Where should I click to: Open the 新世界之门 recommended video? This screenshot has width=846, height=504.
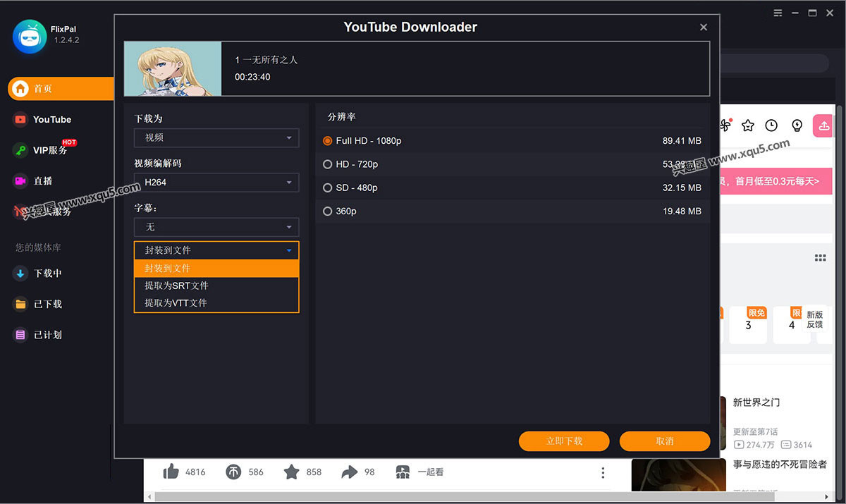pos(756,402)
